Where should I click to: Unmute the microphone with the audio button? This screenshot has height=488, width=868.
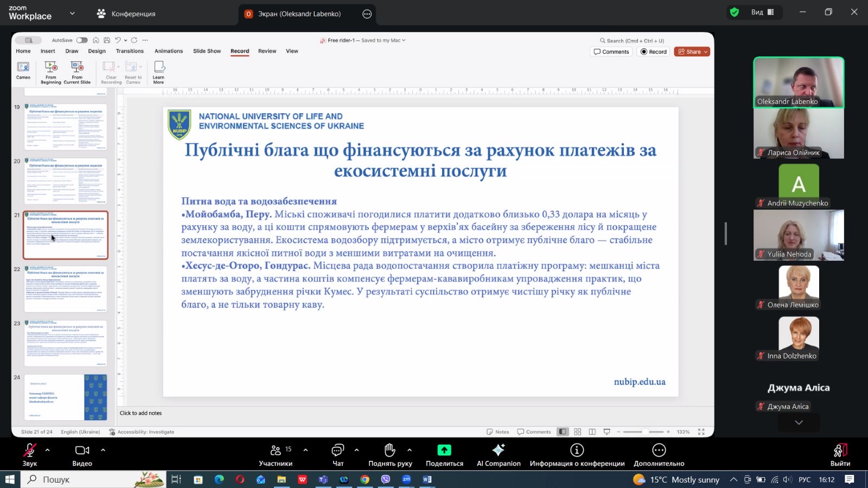30,451
